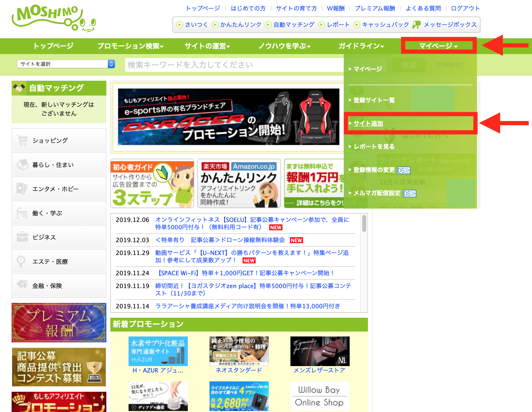The width and height of the screenshot is (532, 412).
Task: Open the メンズレザーストア promotion thumbnail
Action: coord(320,351)
